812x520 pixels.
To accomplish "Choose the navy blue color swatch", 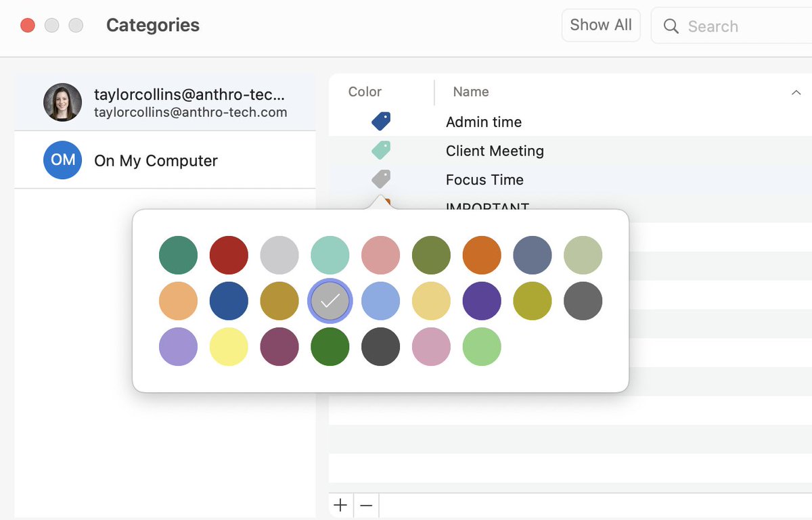I will pos(229,301).
